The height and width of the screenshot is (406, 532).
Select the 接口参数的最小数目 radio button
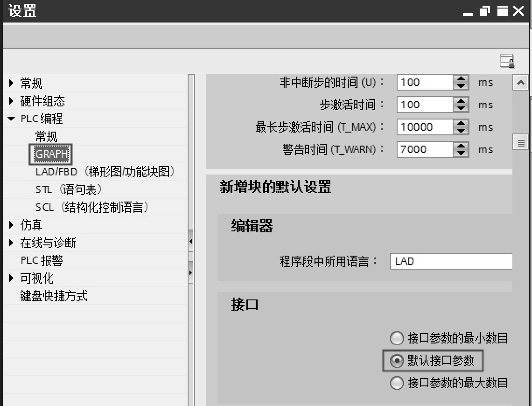tap(397, 338)
